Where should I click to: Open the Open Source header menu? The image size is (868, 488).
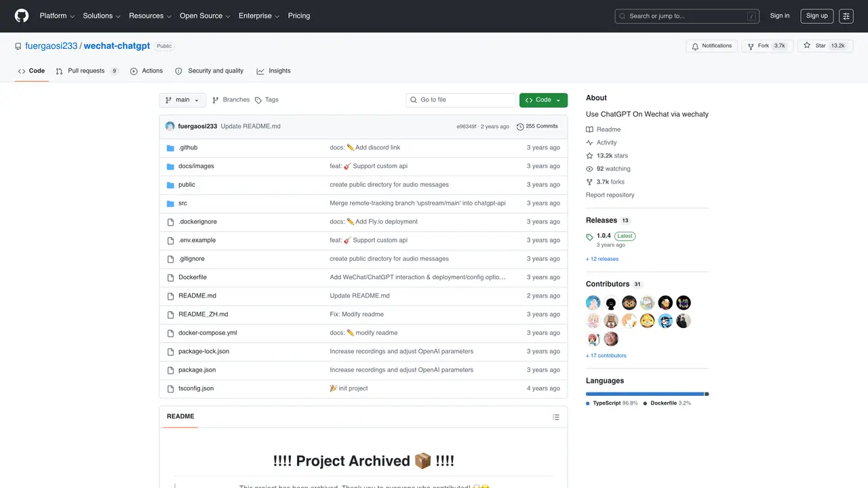point(205,16)
